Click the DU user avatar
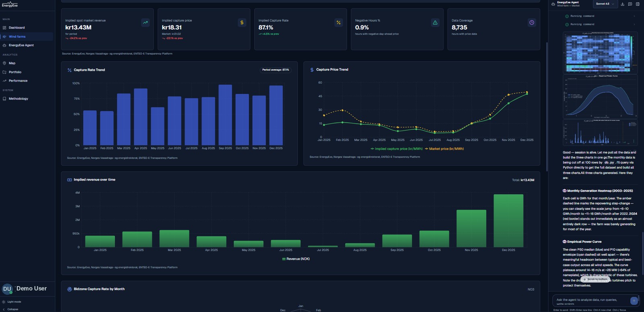 (x=7, y=289)
